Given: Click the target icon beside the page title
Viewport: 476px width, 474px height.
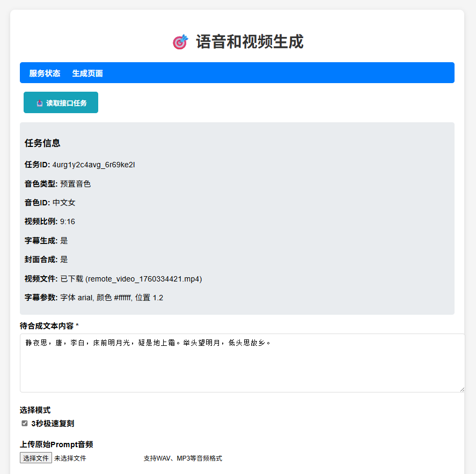Looking at the screenshot, I should point(180,42).
